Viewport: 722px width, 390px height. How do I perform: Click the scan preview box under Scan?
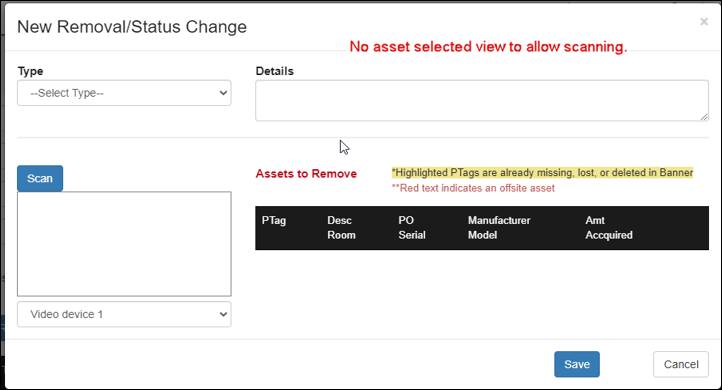pyautogui.click(x=124, y=244)
